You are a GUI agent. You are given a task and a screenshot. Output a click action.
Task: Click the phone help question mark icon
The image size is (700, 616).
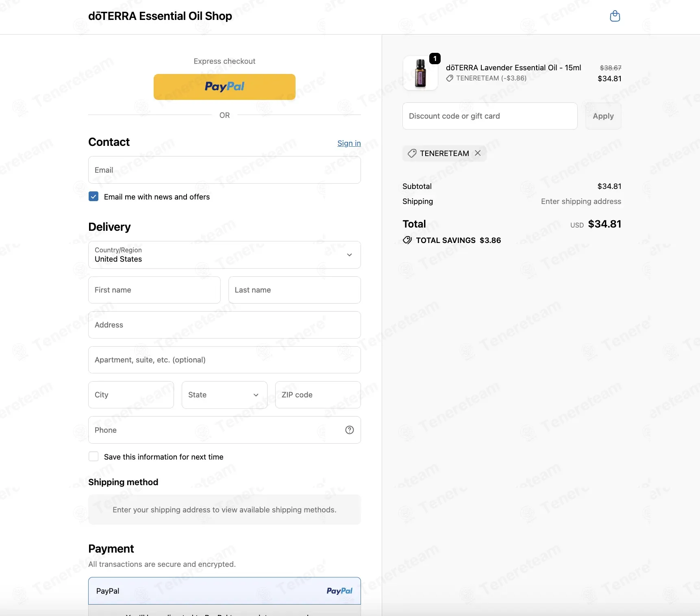[350, 430]
